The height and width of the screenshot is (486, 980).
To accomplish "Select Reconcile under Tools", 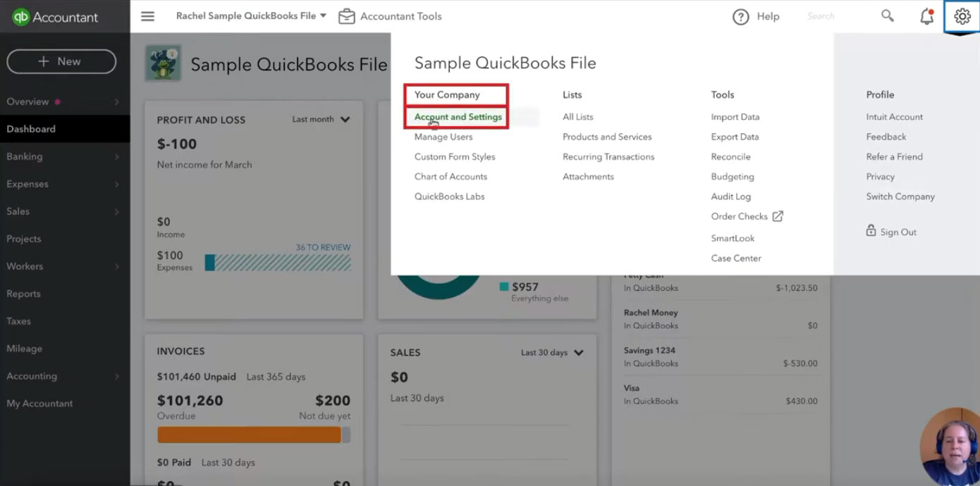I will 730,157.
